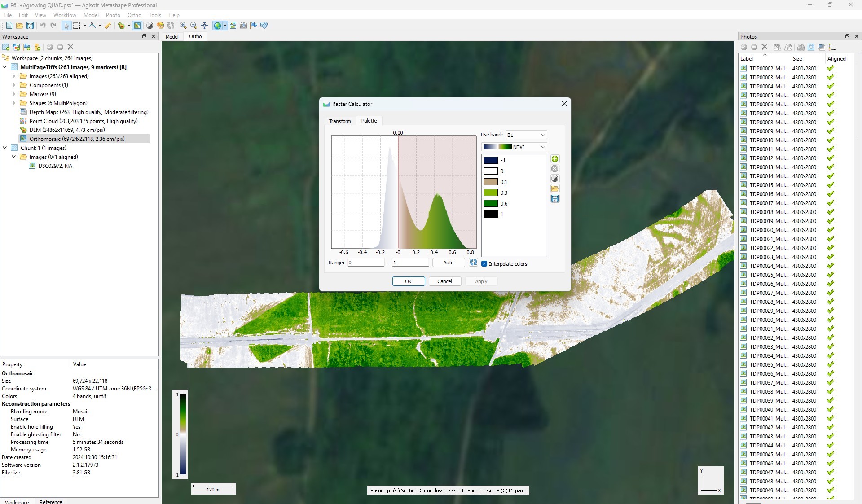Click the Range minimum input field
Screen dimensions: 862x504
pyautogui.click(x=366, y=263)
